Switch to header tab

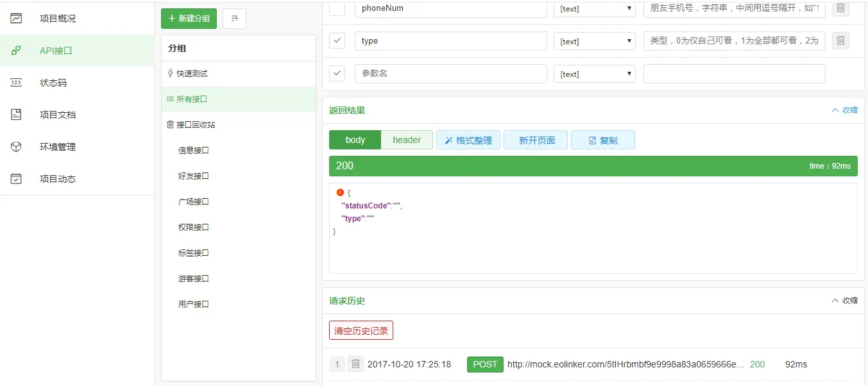tap(407, 140)
